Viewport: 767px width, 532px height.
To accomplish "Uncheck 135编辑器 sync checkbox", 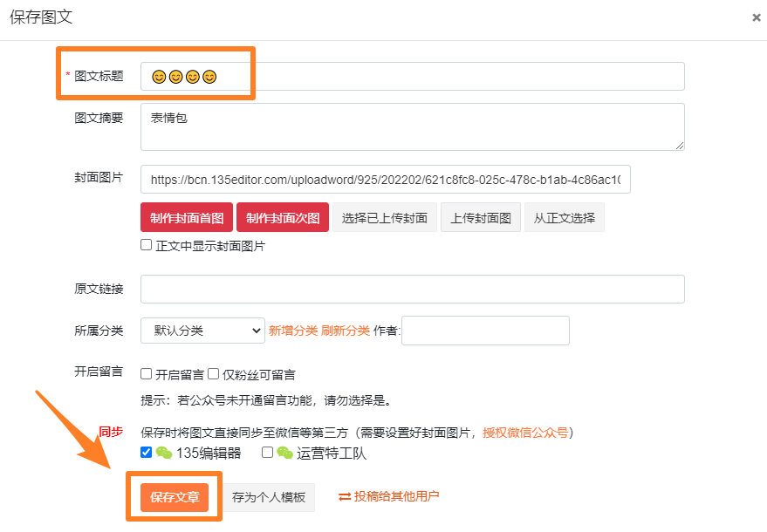I will [x=147, y=452].
